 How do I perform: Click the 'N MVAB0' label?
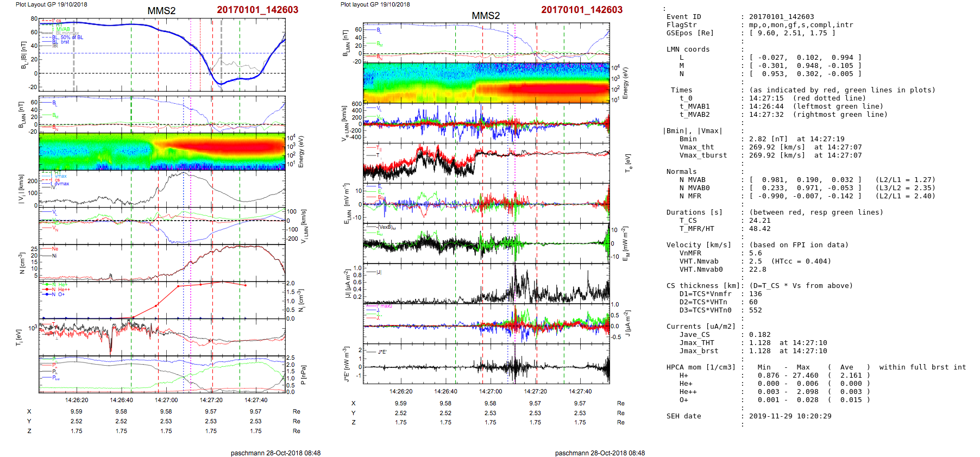[x=694, y=188]
